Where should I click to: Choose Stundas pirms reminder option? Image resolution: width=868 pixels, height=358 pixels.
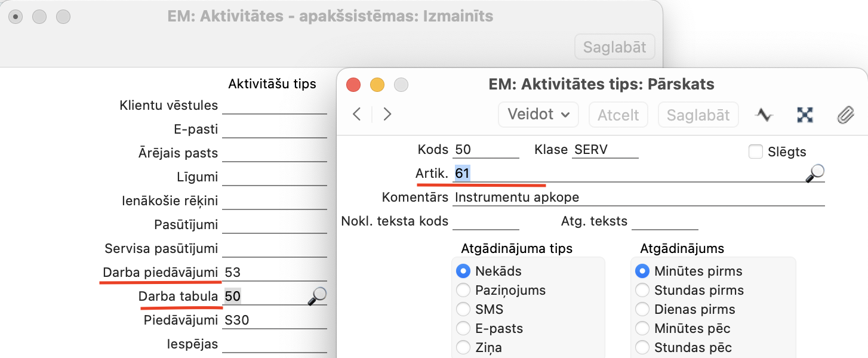pos(642,291)
